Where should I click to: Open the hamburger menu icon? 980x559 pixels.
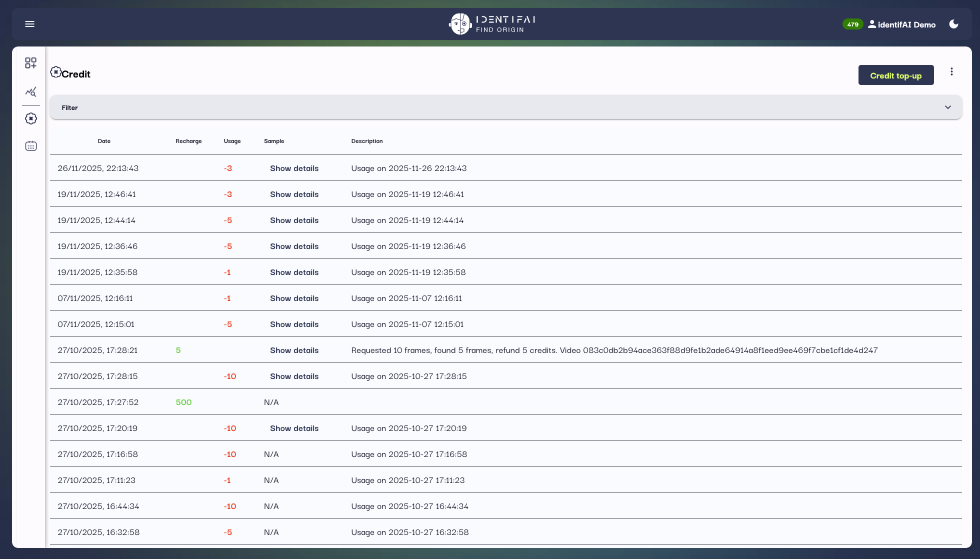tap(29, 24)
